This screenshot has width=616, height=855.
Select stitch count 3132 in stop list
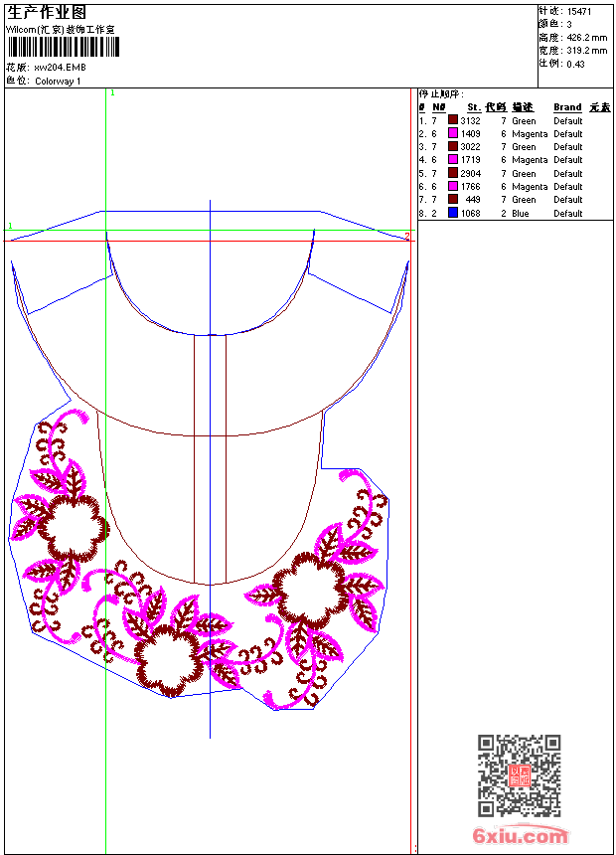[471, 121]
